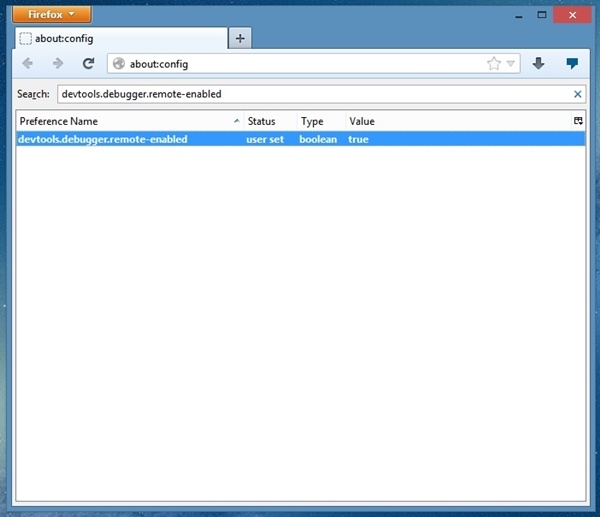Click the globe site identity icon
The height and width of the screenshot is (517, 600).
119,64
